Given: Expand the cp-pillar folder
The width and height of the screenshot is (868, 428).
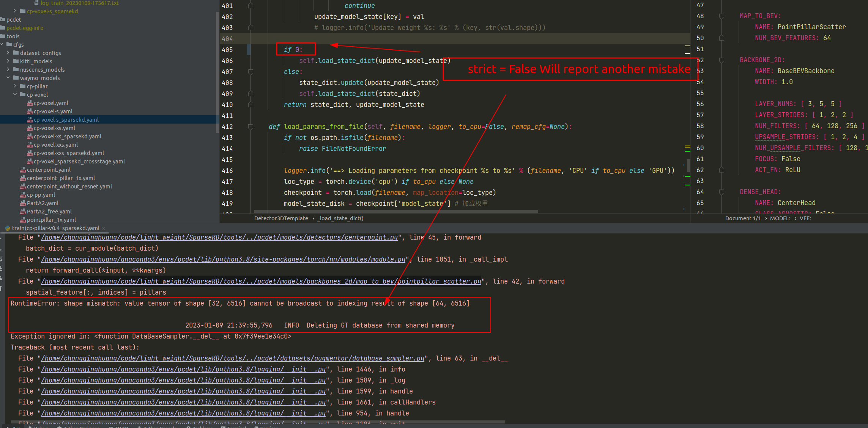Looking at the screenshot, I should click(x=15, y=86).
